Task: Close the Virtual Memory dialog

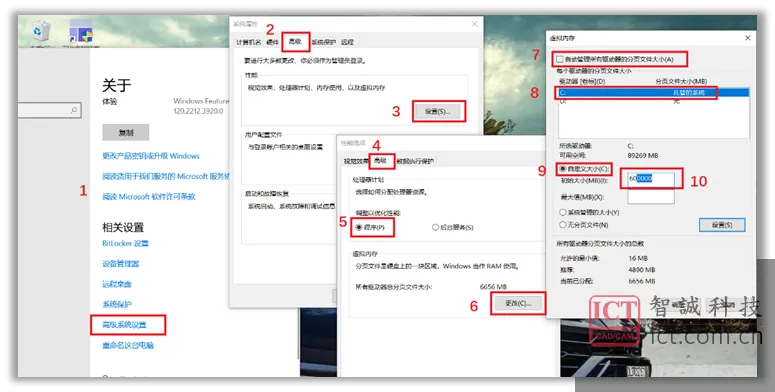Action: click(x=747, y=38)
